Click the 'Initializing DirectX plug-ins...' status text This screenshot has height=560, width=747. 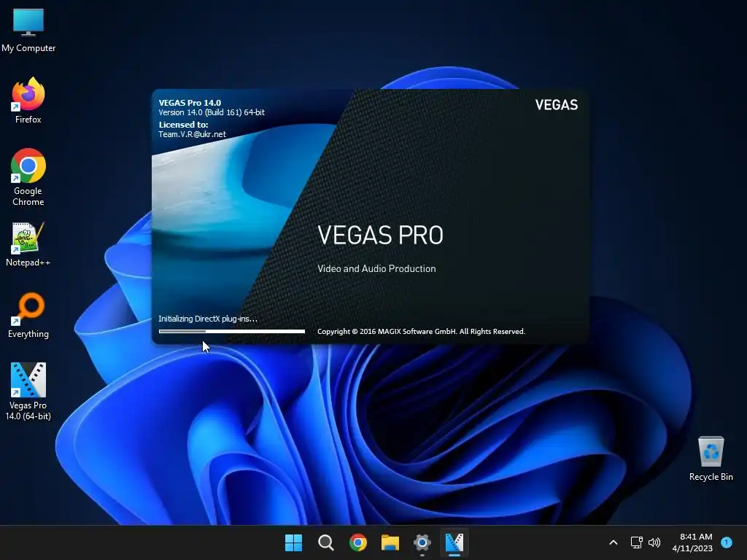pos(208,319)
